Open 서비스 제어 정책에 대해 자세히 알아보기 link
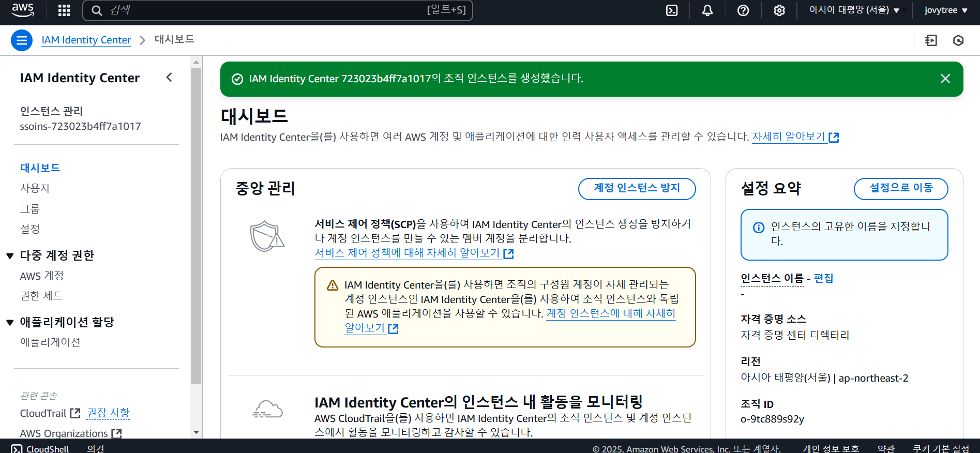Viewport: 980px width, 453px height. [x=414, y=253]
